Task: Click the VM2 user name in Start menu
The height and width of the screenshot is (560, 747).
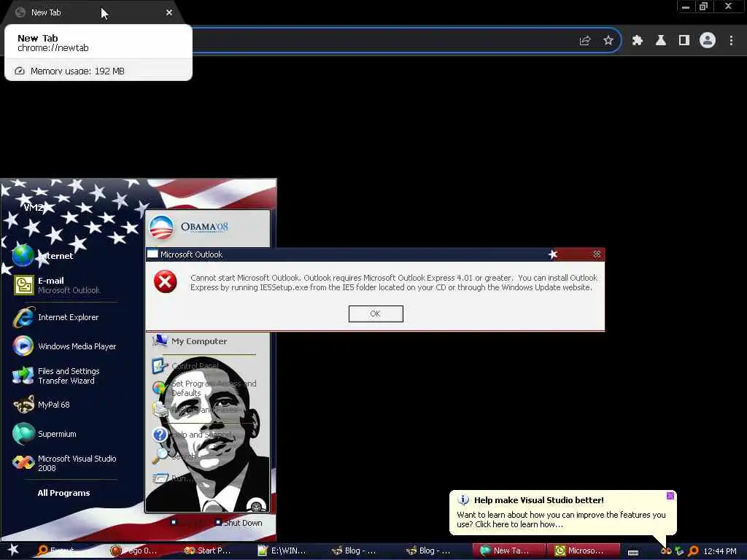Action: click(x=34, y=208)
